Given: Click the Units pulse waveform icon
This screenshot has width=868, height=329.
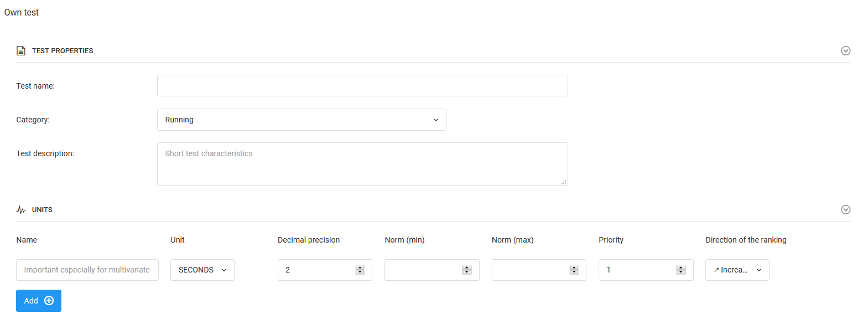Looking at the screenshot, I should pyautogui.click(x=21, y=210).
